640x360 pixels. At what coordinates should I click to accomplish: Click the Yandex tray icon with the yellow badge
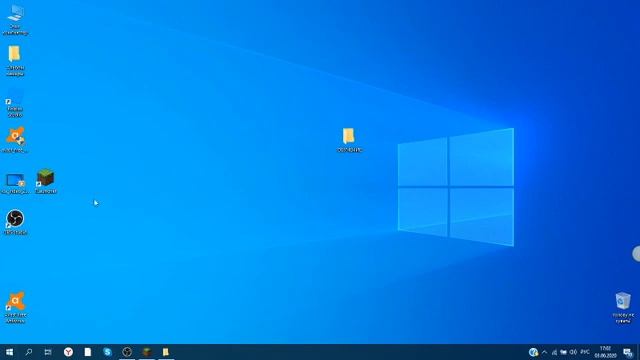[533, 352]
